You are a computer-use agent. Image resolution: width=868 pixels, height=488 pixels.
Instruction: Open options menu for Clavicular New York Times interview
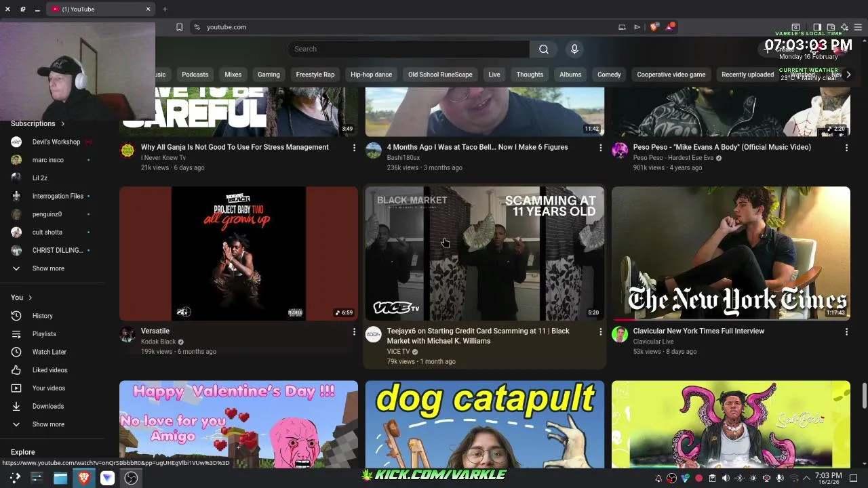846,331
